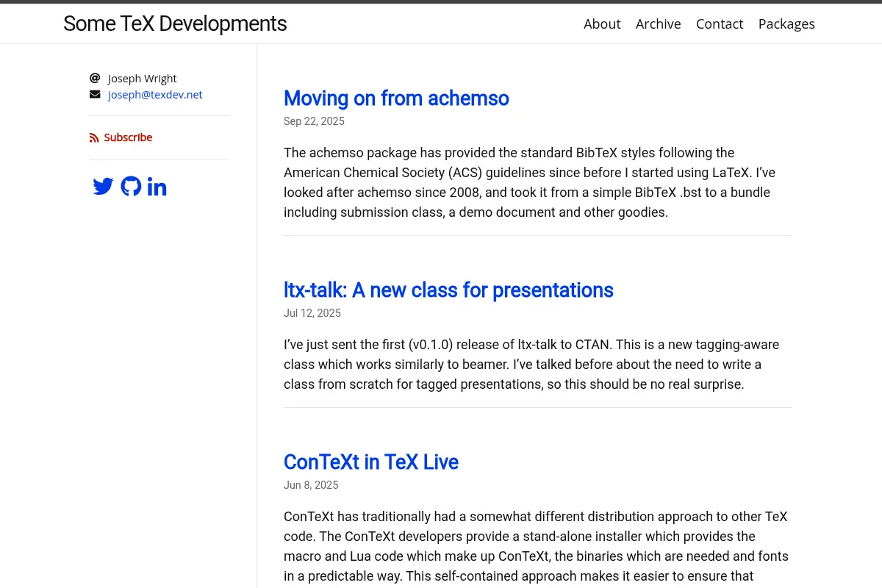Go to the About page
Image resolution: width=882 pixels, height=588 pixels.
point(602,24)
